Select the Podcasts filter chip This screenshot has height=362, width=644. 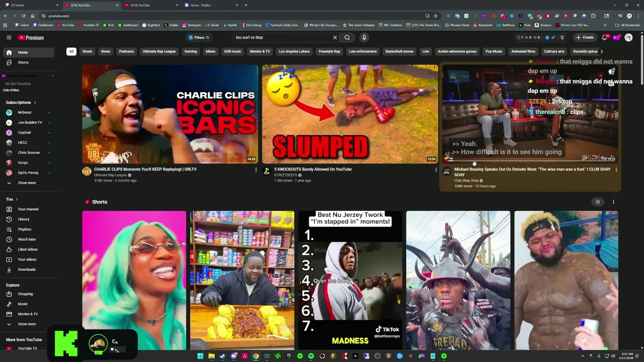click(126, 51)
